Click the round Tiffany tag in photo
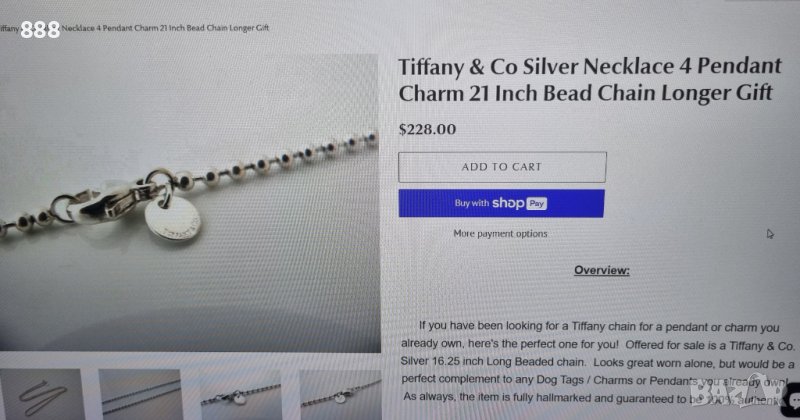 pos(172,219)
